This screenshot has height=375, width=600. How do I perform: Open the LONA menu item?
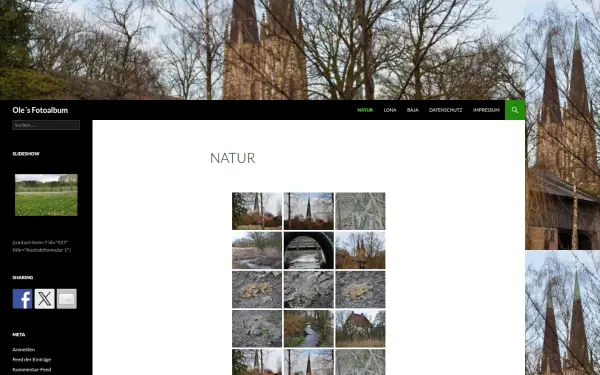(390, 110)
